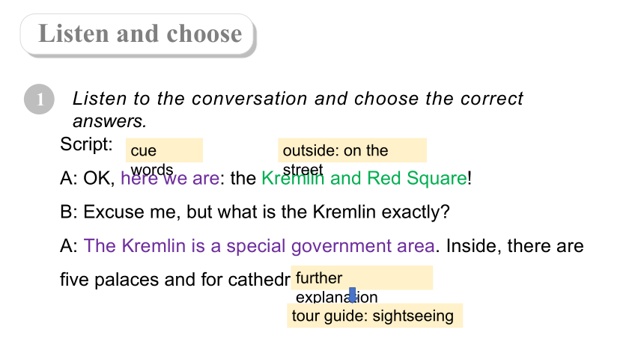644x362 pixels.
Task: Click the 'further explanation' yellow label
Action: click(362, 278)
